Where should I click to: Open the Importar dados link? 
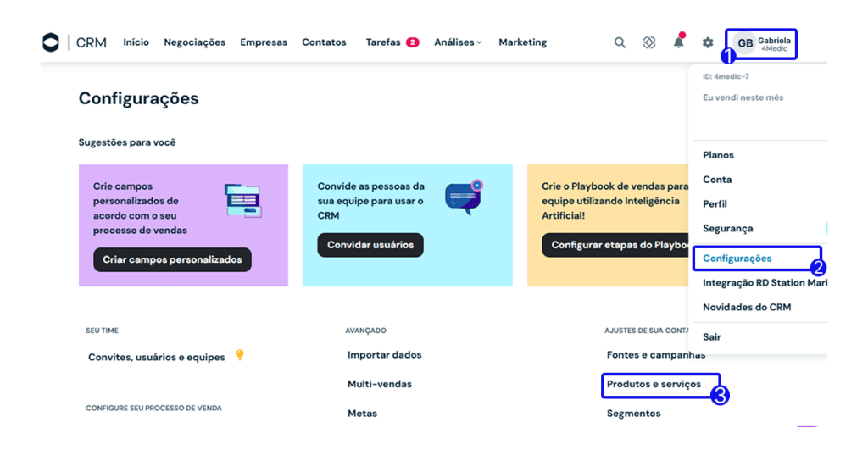pyautogui.click(x=384, y=355)
